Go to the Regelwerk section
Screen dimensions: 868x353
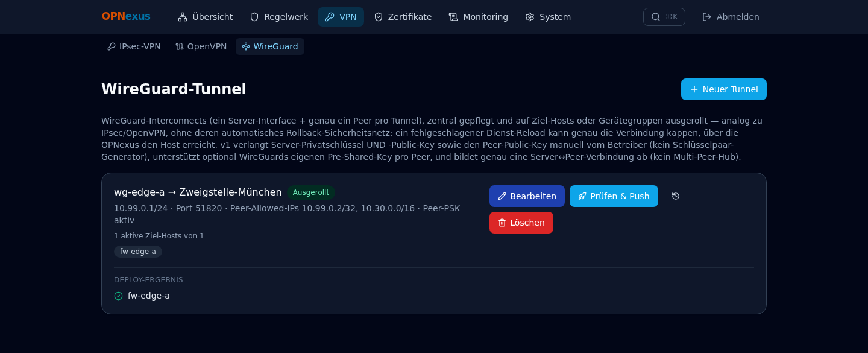278,17
